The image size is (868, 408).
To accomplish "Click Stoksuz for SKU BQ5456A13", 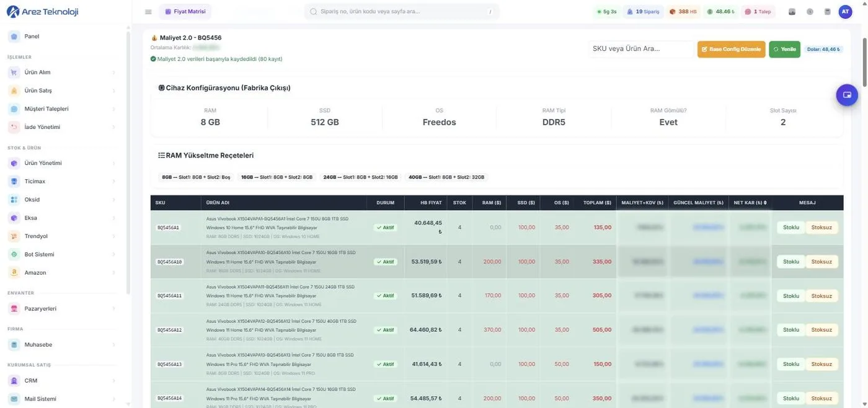I will 821,364.
